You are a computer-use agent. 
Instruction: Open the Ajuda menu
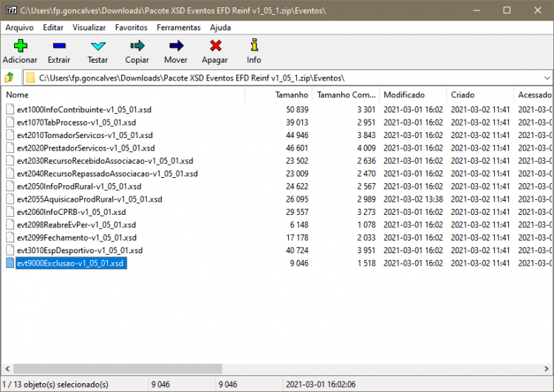(220, 27)
